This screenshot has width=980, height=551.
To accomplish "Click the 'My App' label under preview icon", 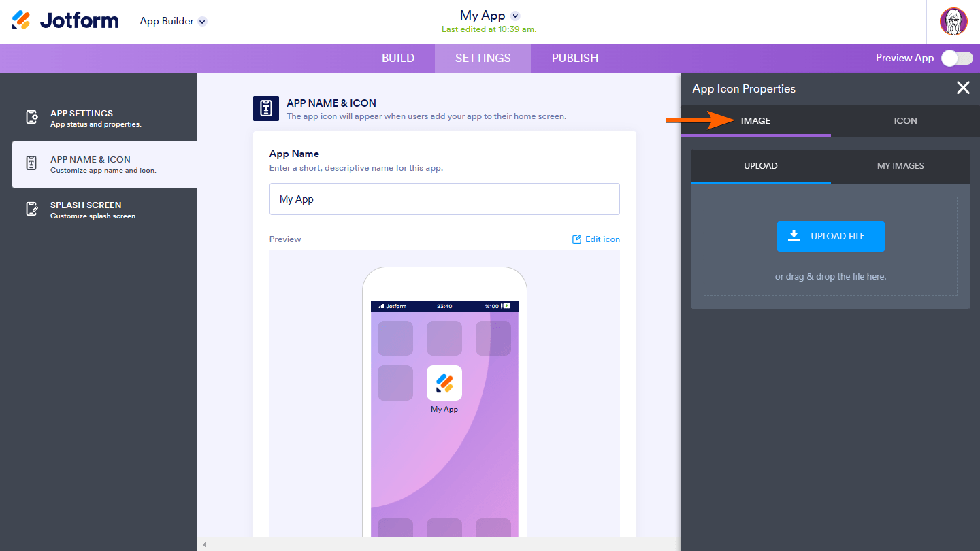I will tap(444, 410).
